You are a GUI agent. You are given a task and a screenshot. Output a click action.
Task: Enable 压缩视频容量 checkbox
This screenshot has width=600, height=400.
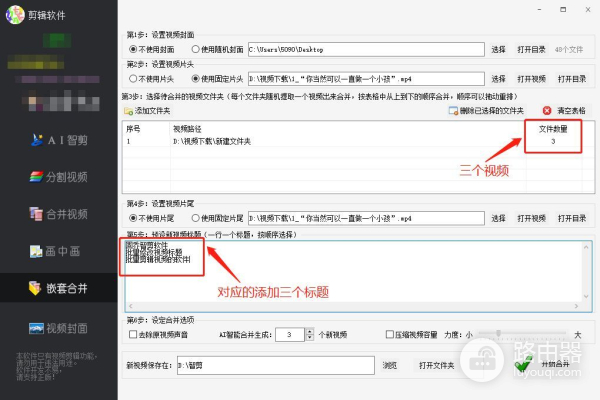point(390,334)
